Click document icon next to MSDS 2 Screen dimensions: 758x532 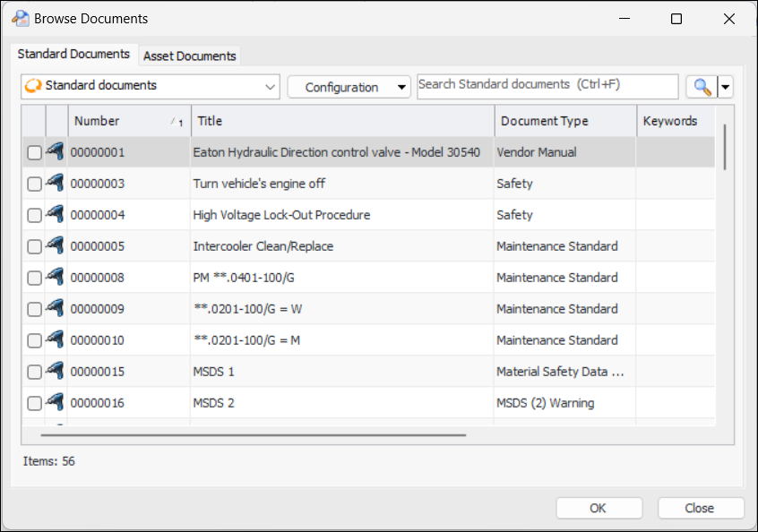(x=56, y=403)
